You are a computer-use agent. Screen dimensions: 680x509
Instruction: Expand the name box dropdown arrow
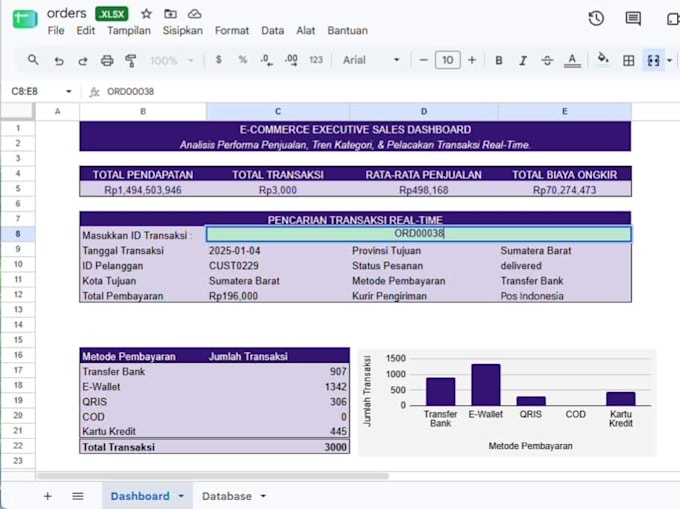pos(69,91)
